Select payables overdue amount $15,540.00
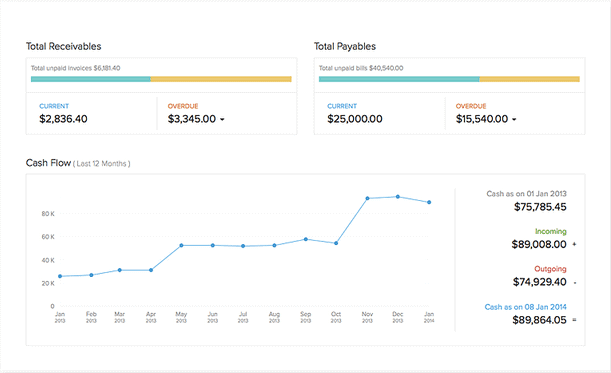The height and width of the screenshot is (373, 611). tap(482, 119)
